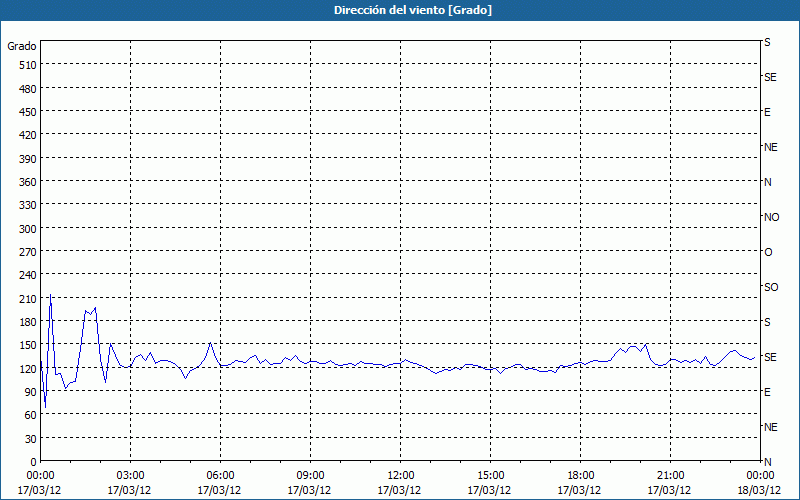Pick the 240 value on the left axis
This screenshot has height=500, width=800.
[x=28, y=276]
